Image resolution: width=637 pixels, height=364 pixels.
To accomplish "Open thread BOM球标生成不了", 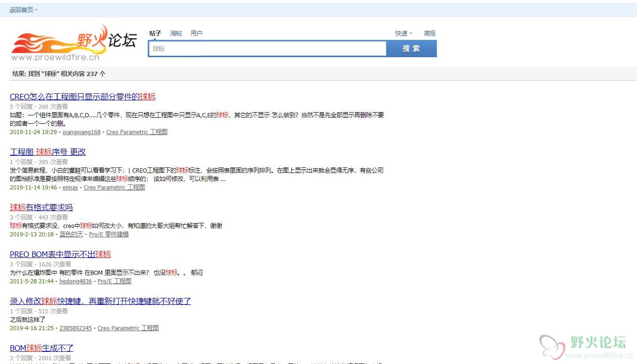I will [42, 348].
